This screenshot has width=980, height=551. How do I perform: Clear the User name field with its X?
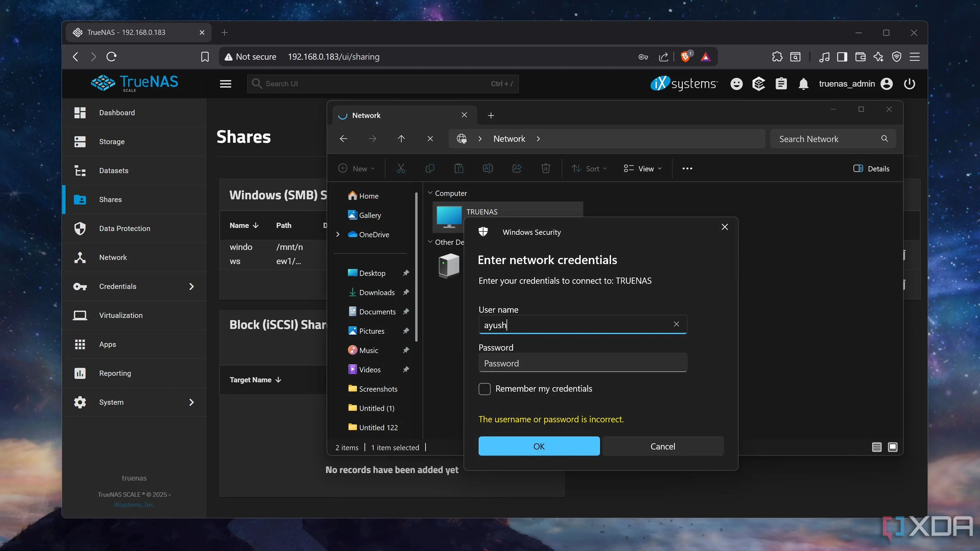676,324
